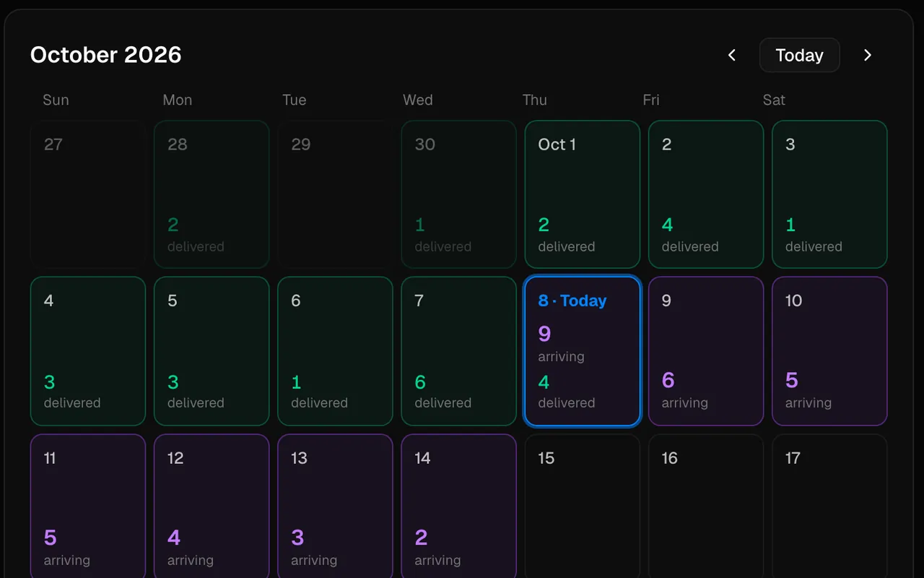The width and height of the screenshot is (924, 578).
Task: Select October 7 with 6 delivered
Action: pos(459,351)
